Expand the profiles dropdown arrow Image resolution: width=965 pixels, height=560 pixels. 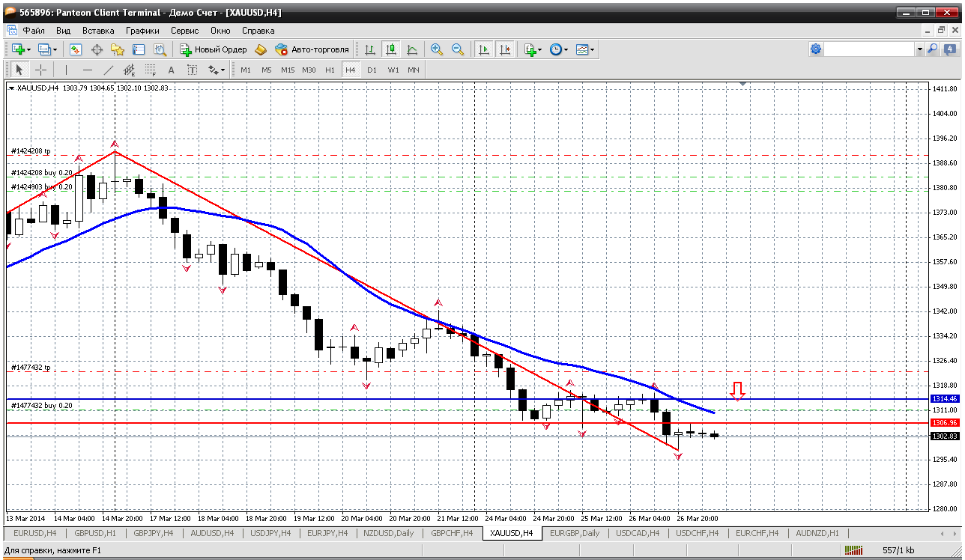click(x=55, y=49)
